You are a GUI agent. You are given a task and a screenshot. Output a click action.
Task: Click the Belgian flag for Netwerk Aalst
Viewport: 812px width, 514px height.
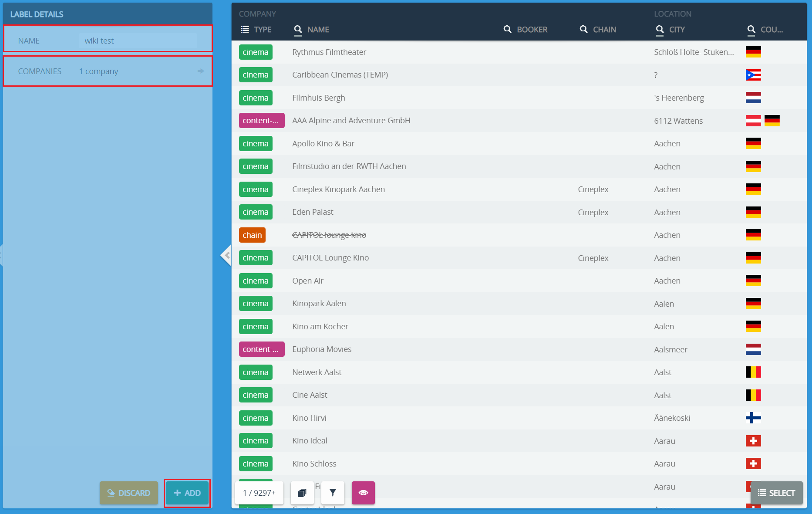753,372
